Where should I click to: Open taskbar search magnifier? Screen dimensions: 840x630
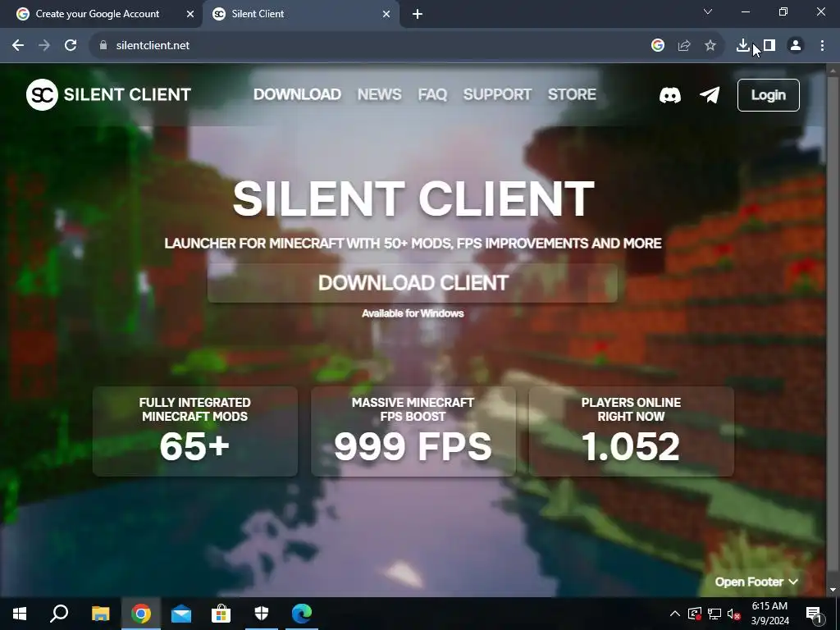[x=59, y=614]
